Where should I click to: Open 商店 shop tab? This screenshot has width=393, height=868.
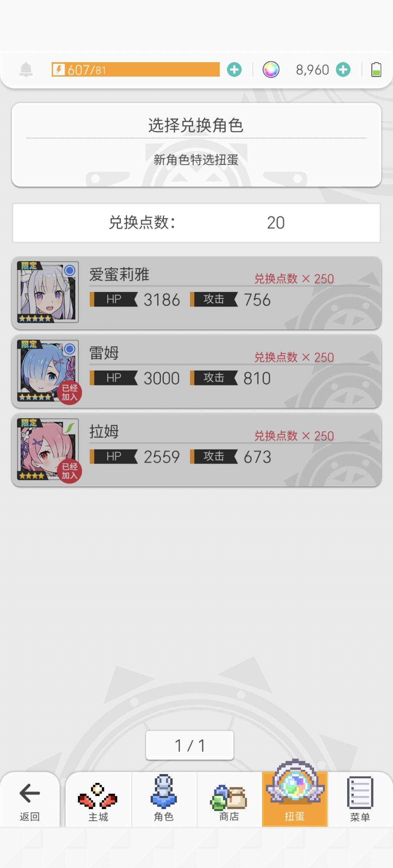pyautogui.click(x=229, y=799)
